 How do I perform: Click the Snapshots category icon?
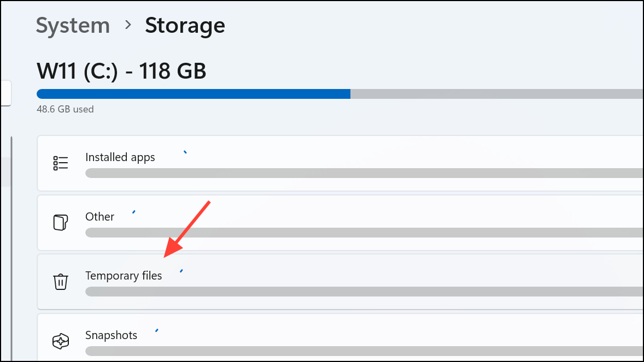[60, 341]
